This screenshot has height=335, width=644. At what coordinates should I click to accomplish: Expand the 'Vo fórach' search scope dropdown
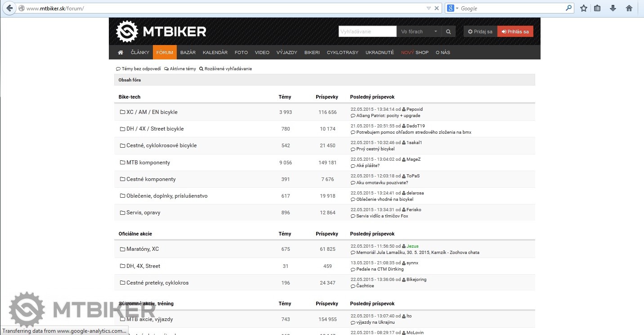(419, 32)
